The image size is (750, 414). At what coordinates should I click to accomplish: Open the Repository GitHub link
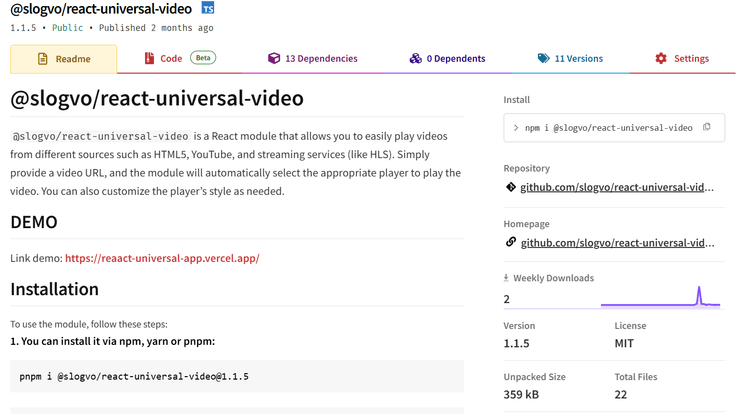point(617,187)
